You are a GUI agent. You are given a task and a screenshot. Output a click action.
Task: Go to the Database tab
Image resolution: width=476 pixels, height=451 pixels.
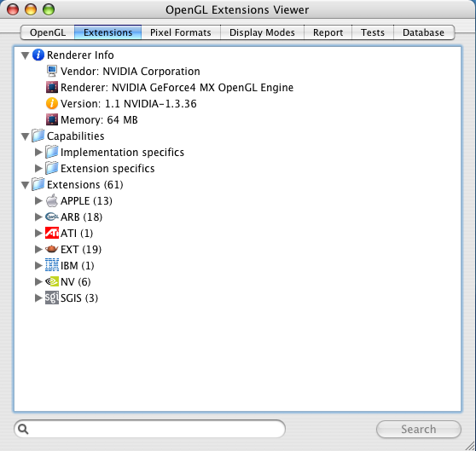pyautogui.click(x=424, y=32)
